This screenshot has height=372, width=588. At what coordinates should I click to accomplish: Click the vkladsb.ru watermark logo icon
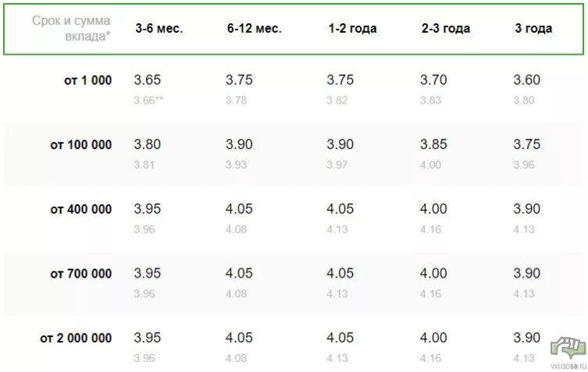click(x=568, y=348)
